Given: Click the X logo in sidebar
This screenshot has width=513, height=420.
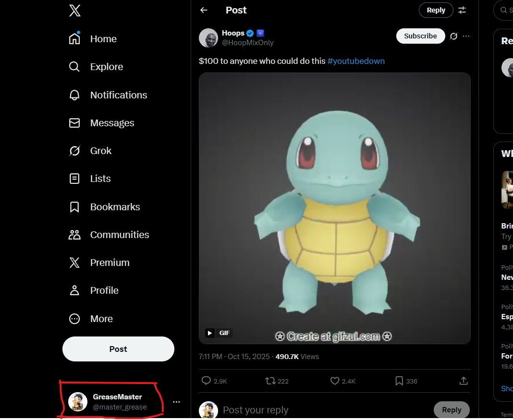Looking at the screenshot, I should (74, 11).
